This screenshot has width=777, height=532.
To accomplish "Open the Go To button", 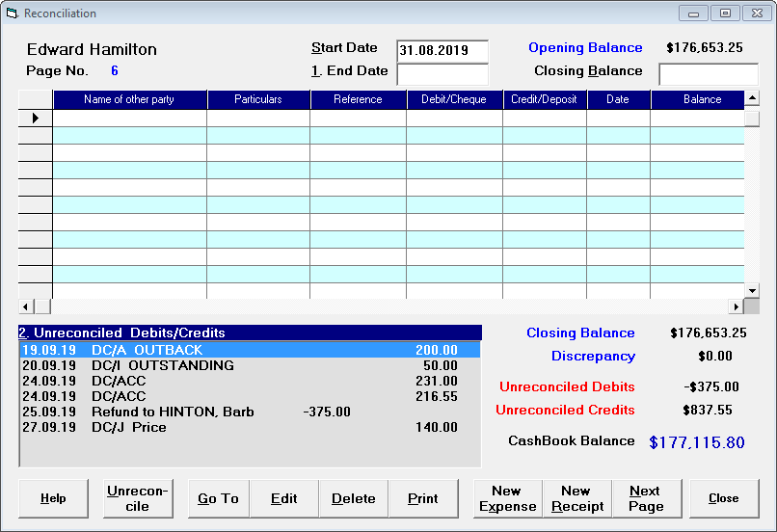I will click(219, 498).
